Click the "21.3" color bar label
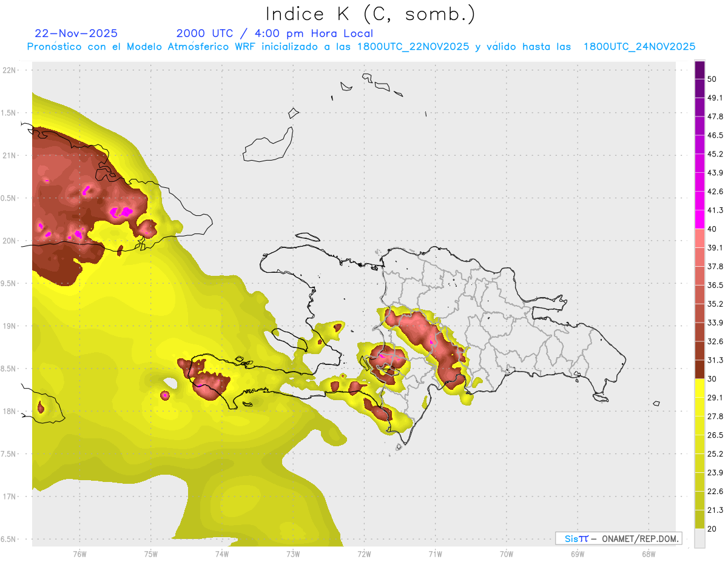The height and width of the screenshot is (562, 728). (x=715, y=510)
